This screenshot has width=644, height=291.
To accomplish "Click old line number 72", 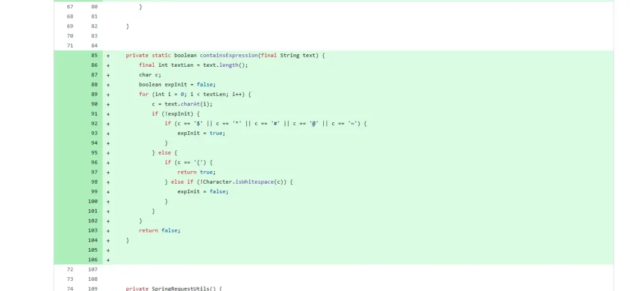I will tap(70, 270).
